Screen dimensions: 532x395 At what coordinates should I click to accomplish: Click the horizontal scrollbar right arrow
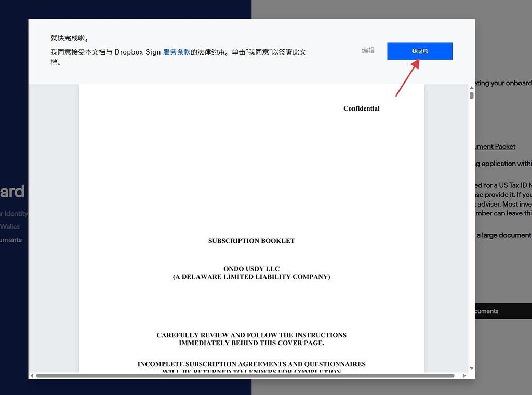[x=464, y=375]
